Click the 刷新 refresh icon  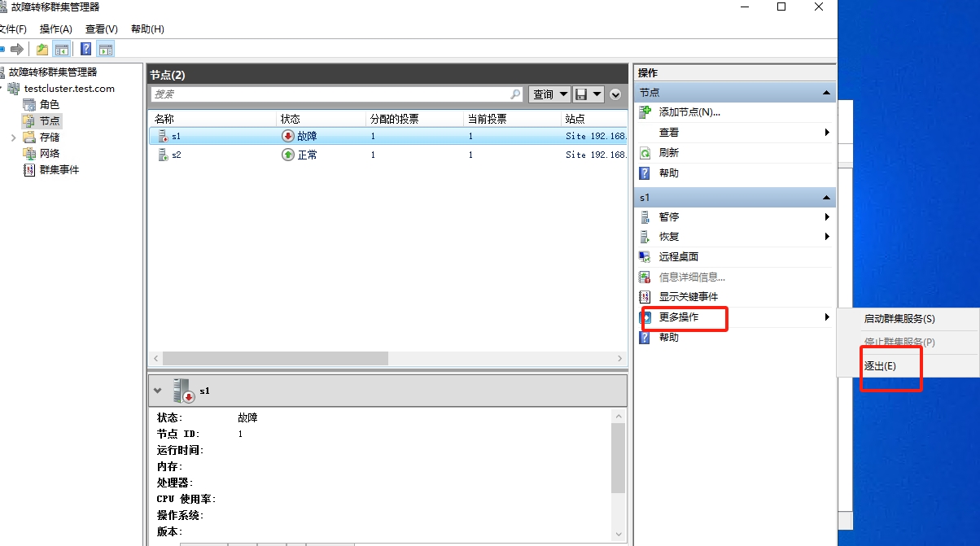(645, 153)
